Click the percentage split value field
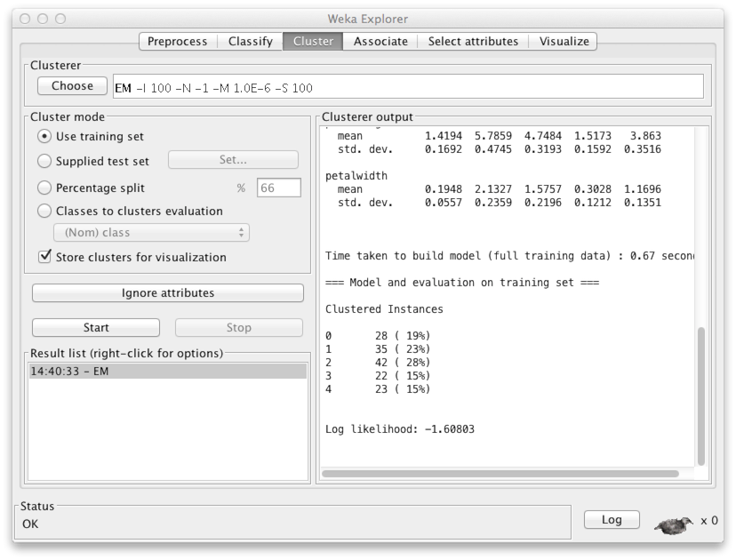Image resolution: width=736 pixels, height=560 pixels. tap(279, 188)
